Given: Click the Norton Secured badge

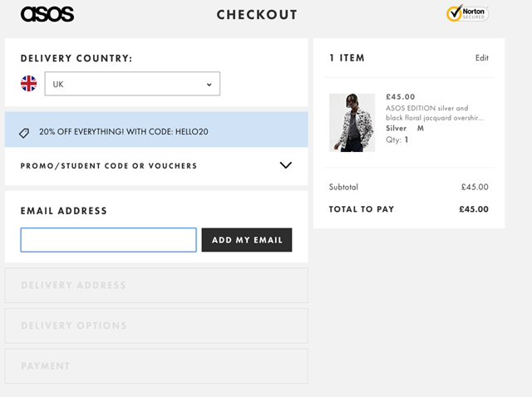Looking at the screenshot, I should click(x=466, y=13).
